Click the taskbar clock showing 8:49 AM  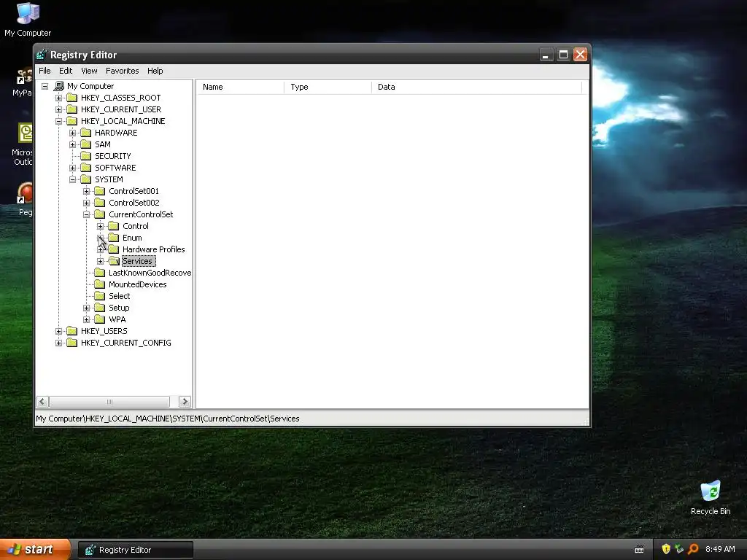720,549
